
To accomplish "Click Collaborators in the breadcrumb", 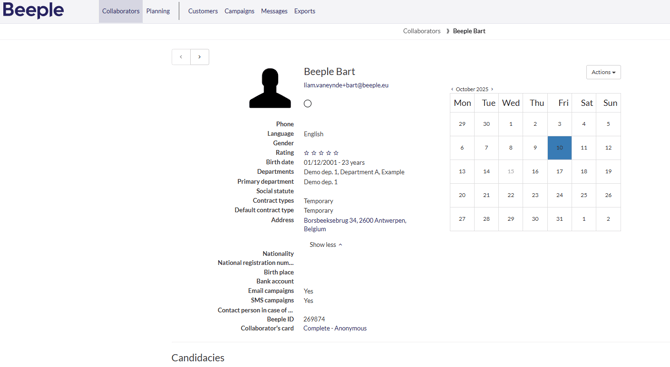I will pyautogui.click(x=421, y=31).
